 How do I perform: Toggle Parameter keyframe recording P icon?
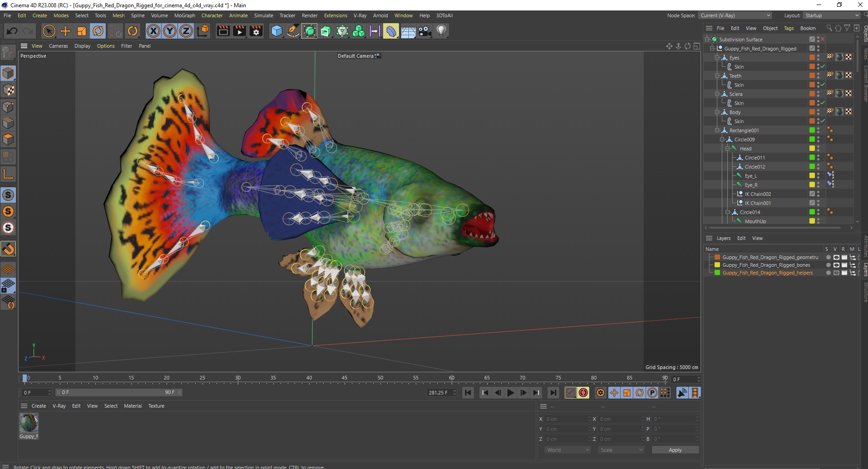pyautogui.click(x=652, y=393)
